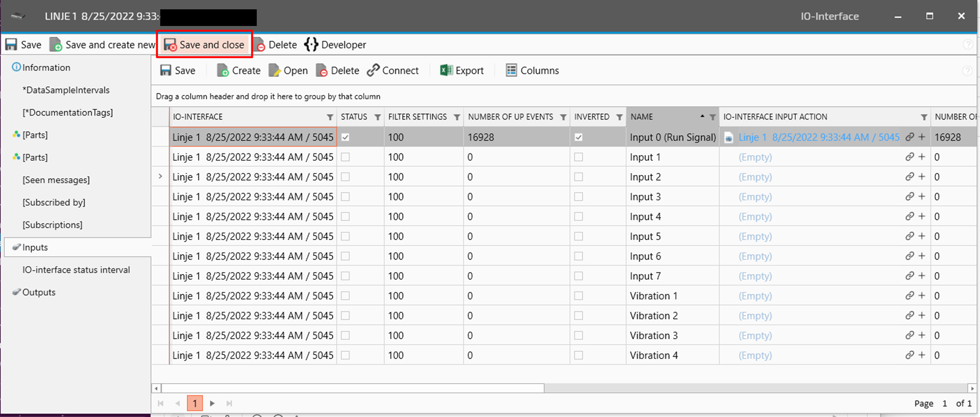Check the Status checkbox for Vibration 2

(345, 316)
